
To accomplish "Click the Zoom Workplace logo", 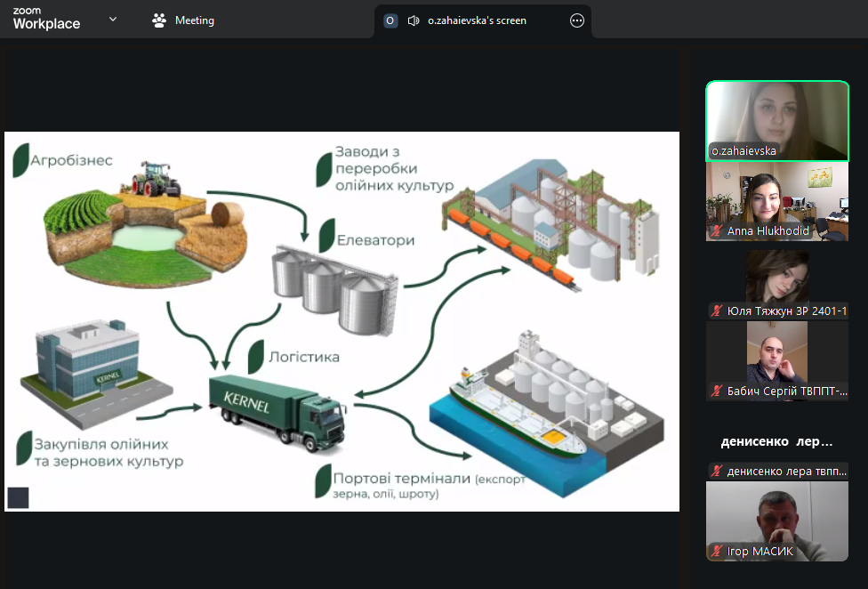I will click(x=46, y=19).
